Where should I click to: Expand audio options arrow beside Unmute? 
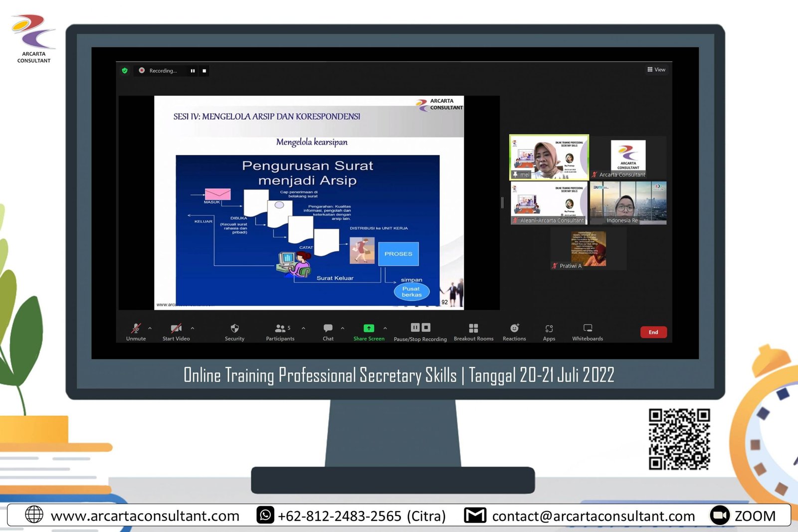click(x=150, y=328)
